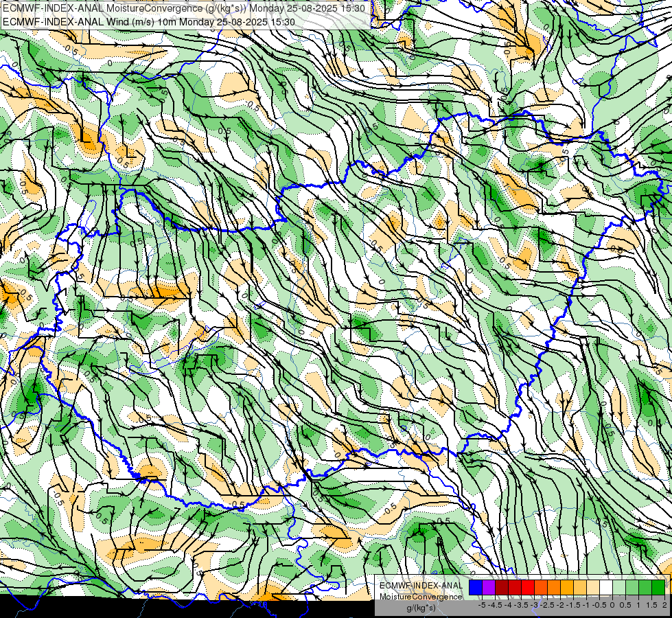Click the ECMWF-INDEX-ANAL label in the legend box
This screenshot has width=672, height=618.
pyautogui.click(x=421, y=586)
